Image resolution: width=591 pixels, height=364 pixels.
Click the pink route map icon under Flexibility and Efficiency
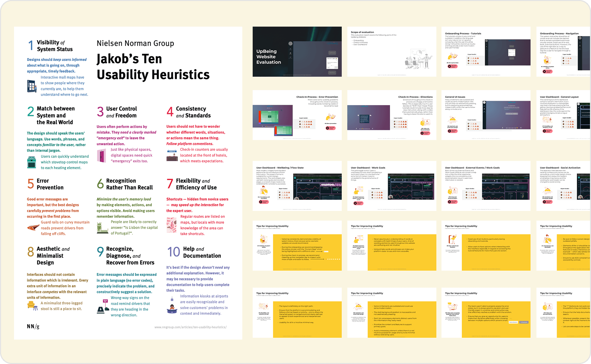click(171, 225)
